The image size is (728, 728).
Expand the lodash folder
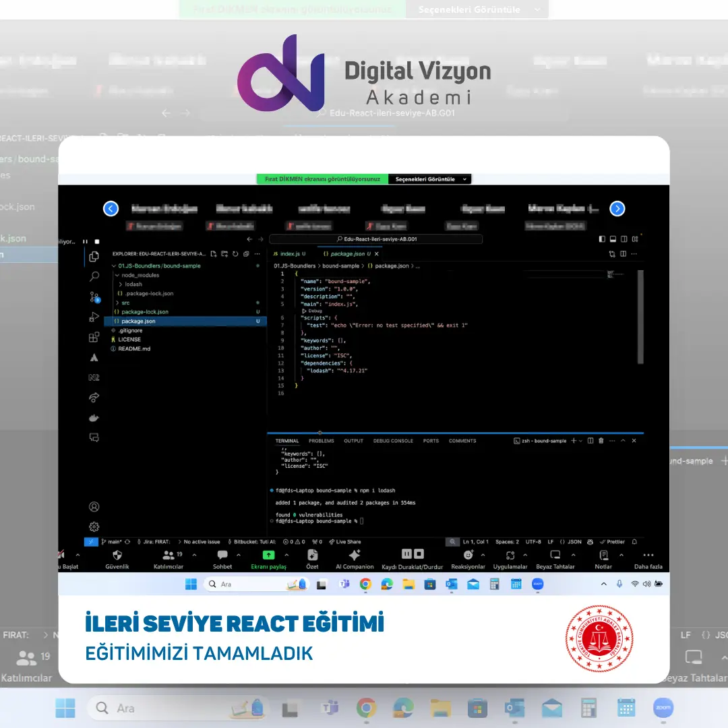tap(120, 284)
